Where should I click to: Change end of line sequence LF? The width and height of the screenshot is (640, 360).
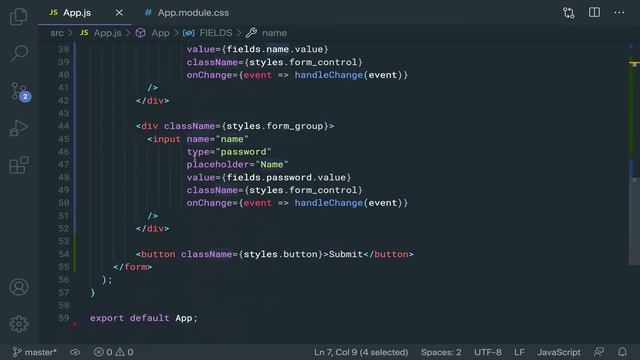coord(519,352)
